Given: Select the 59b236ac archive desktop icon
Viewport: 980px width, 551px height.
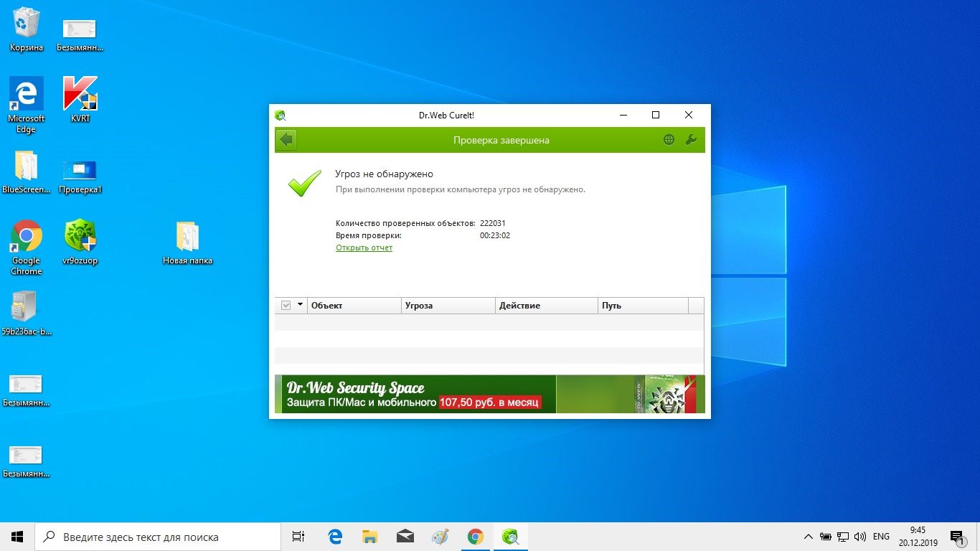Looking at the screenshot, I should (27, 314).
